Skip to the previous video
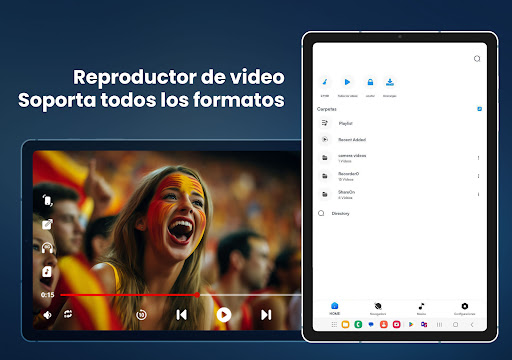The image size is (512, 360). pos(182,315)
